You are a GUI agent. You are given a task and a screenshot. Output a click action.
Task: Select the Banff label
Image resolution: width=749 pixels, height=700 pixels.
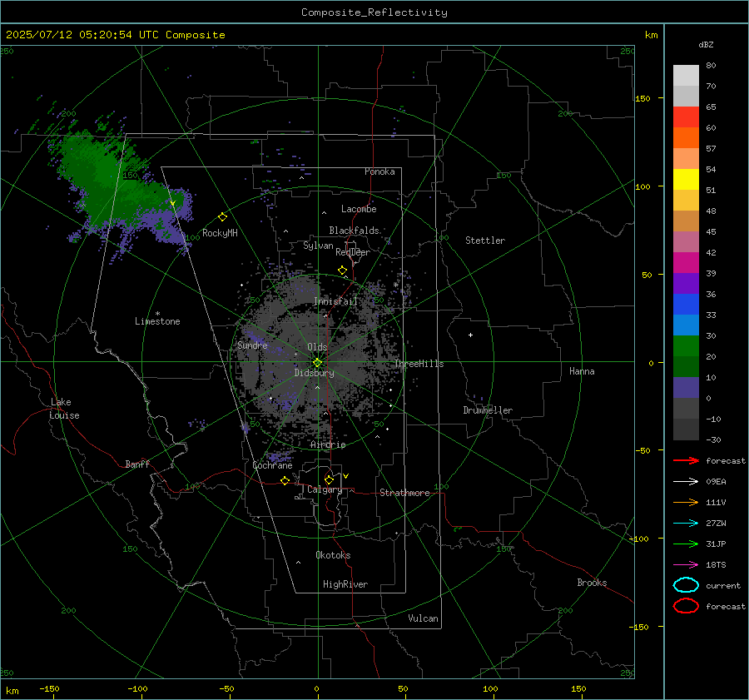click(137, 464)
